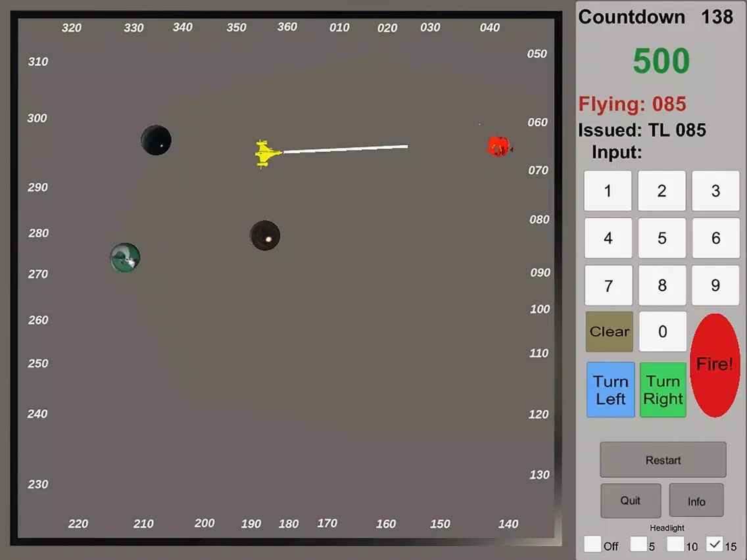Uncheck the Headlight 15 option

[715, 544]
